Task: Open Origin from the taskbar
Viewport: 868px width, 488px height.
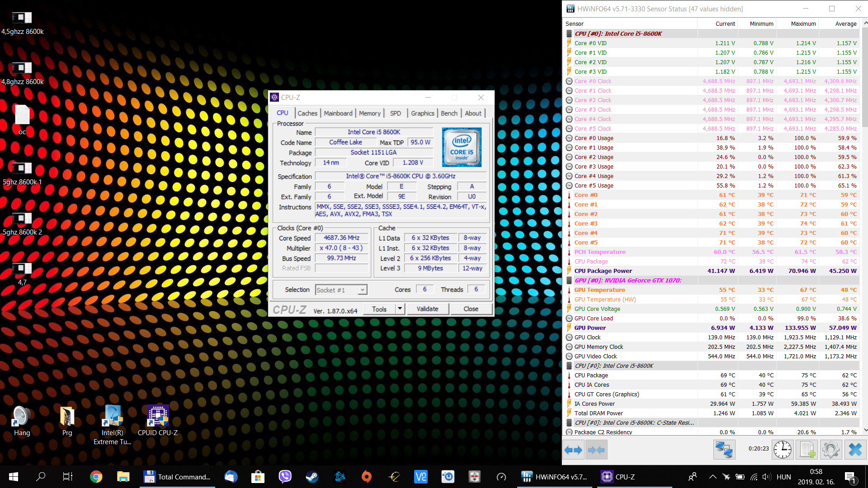Action: (x=366, y=477)
